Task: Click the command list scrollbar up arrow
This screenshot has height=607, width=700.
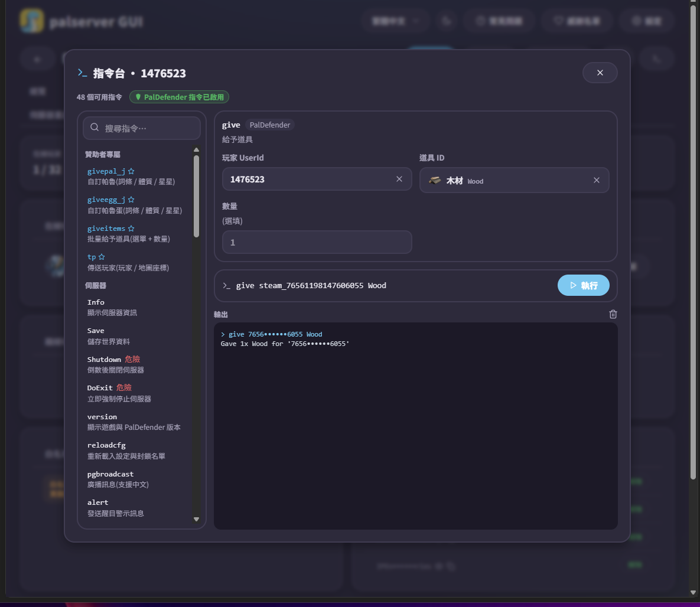Action: [x=197, y=150]
